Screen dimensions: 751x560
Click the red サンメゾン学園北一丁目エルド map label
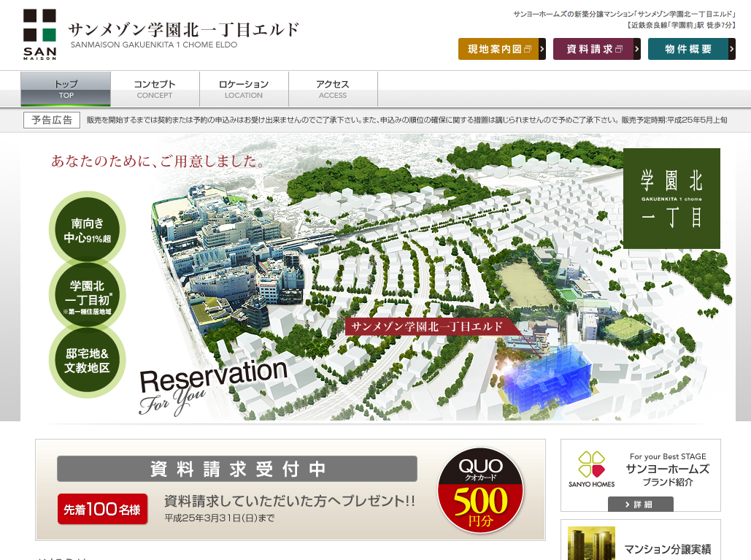(428, 326)
